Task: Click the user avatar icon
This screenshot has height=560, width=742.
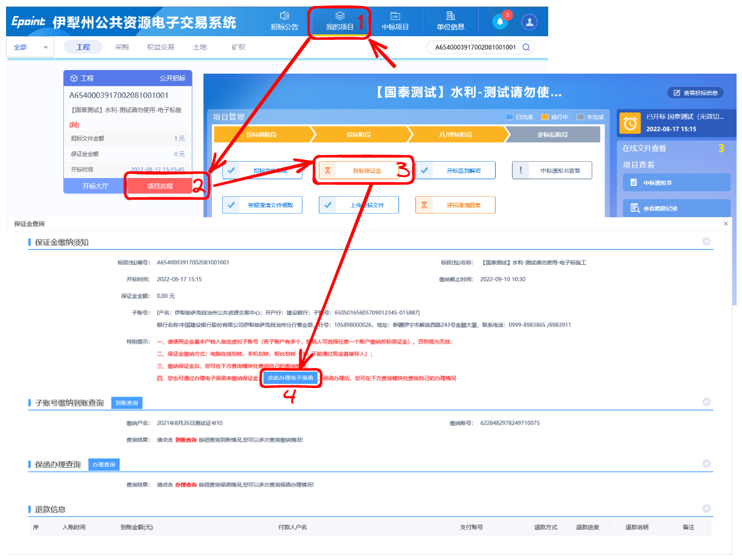Action: click(529, 22)
